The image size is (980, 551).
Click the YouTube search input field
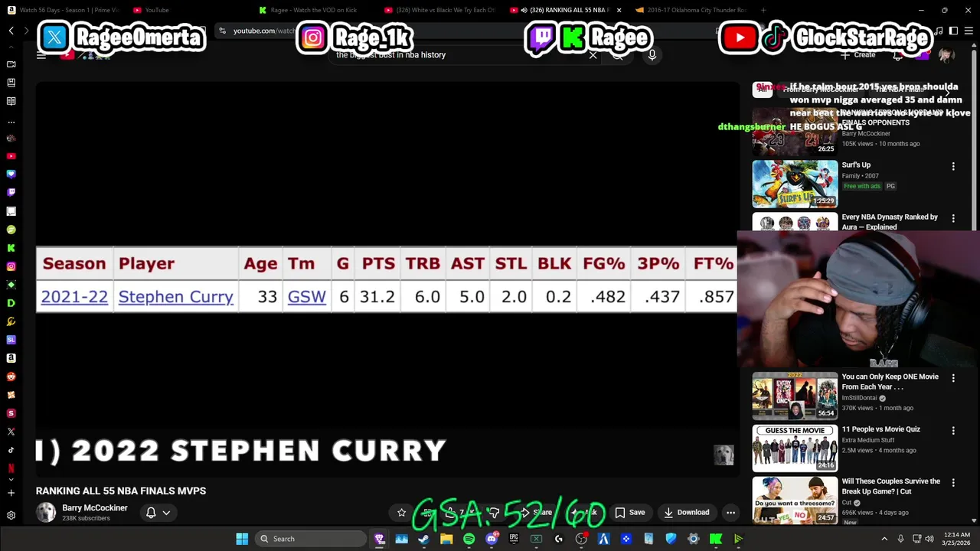(x=456, y=55)
